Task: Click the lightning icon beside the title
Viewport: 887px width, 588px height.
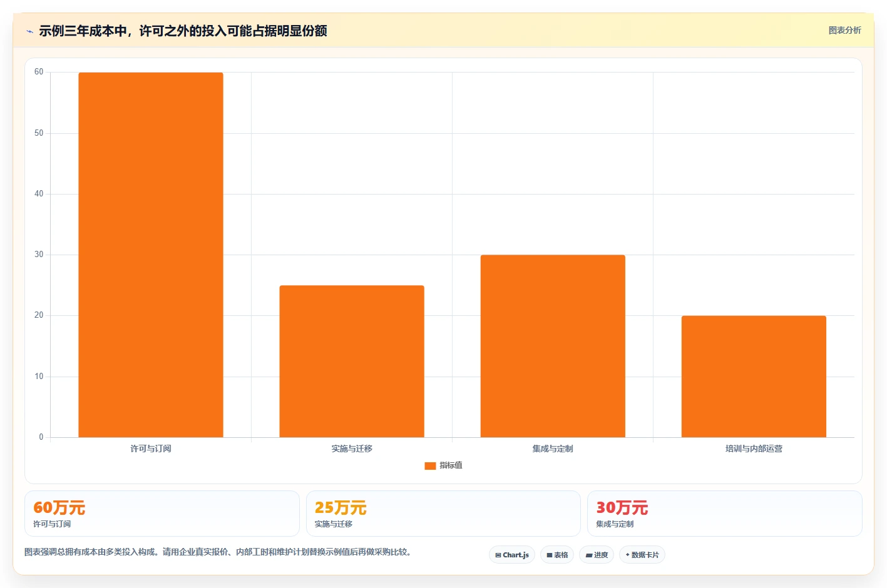Action: tap(29, 31)
